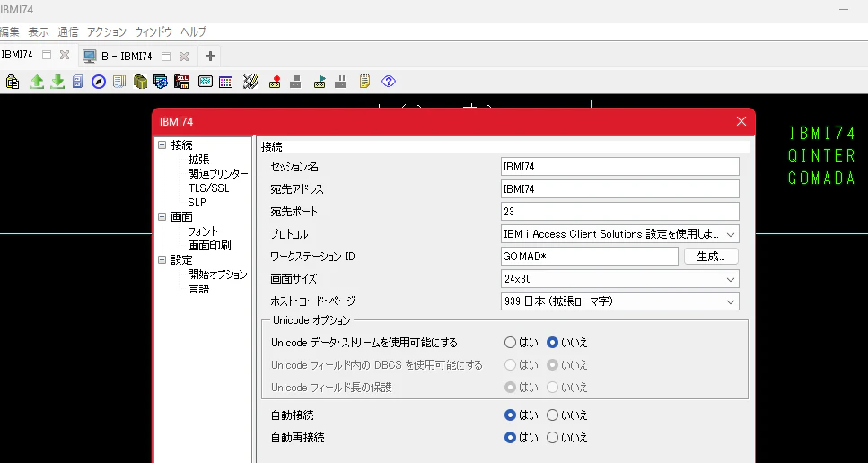The width and height of the screenshot is (868, 463).
Task: Click the olive green package toolbar icon
Action: 141,82
